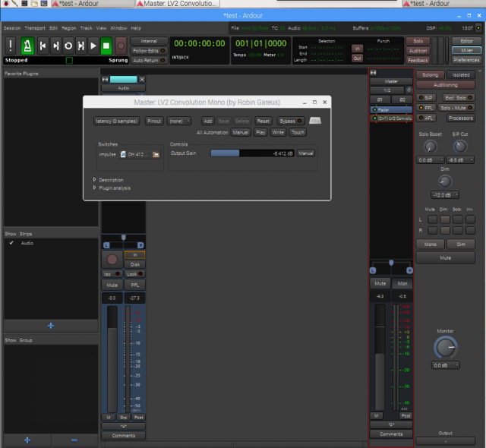Toggle Auto Return
The height and width of the screenshot is (448, 486).
coord(149,61)
